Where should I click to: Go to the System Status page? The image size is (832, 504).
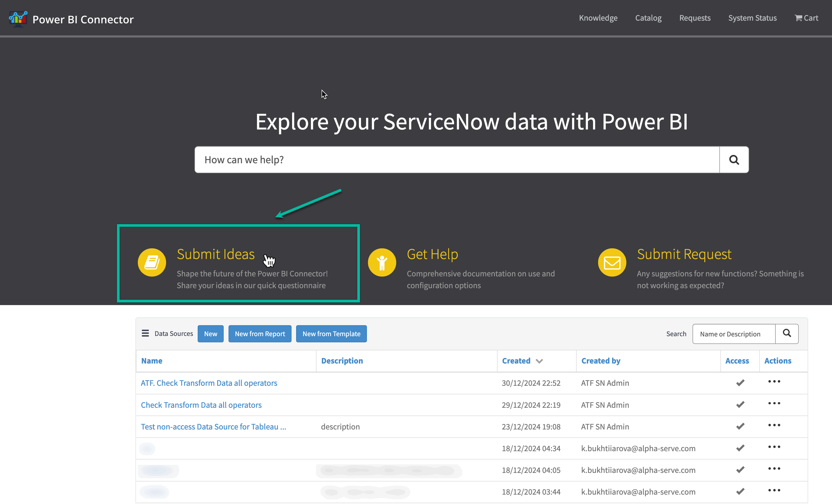click(x=752, y=18)
